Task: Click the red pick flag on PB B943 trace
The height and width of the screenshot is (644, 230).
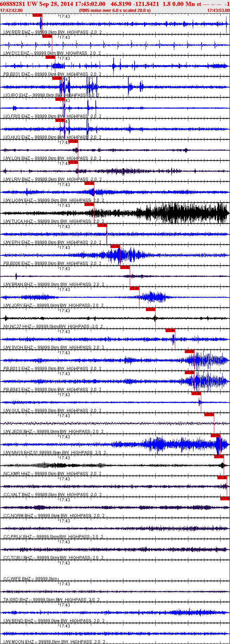Action: click(189, 372)
